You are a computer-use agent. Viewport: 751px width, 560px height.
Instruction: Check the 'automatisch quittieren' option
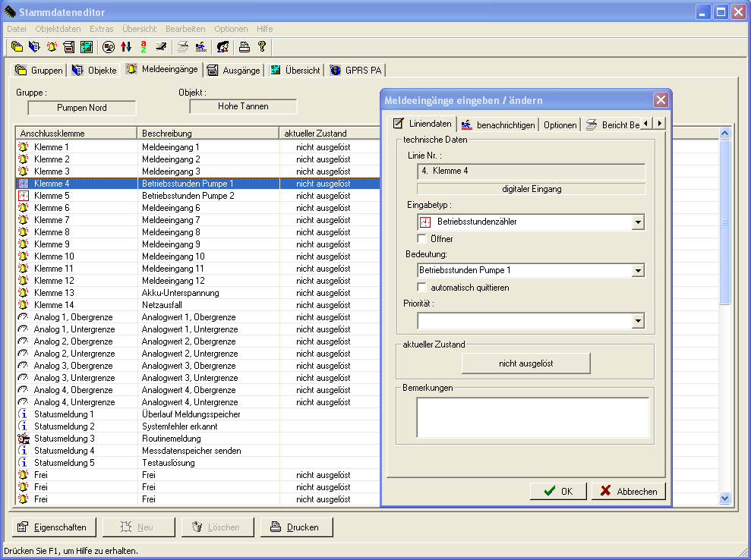click(x=422, y=288)
